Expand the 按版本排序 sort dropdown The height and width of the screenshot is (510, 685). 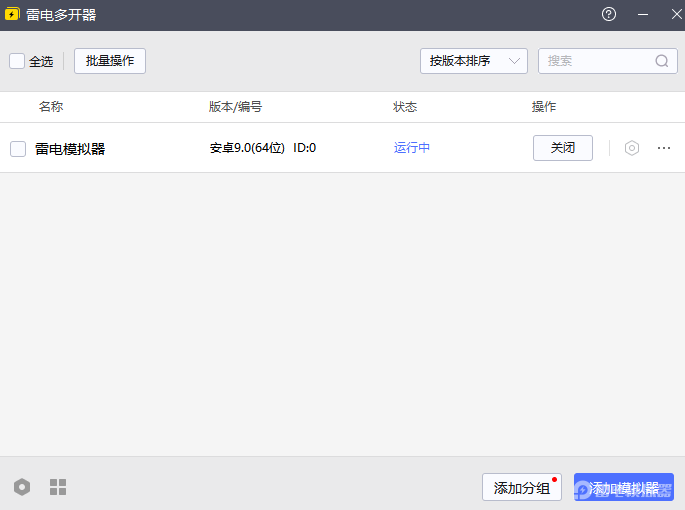coord(473,61)
